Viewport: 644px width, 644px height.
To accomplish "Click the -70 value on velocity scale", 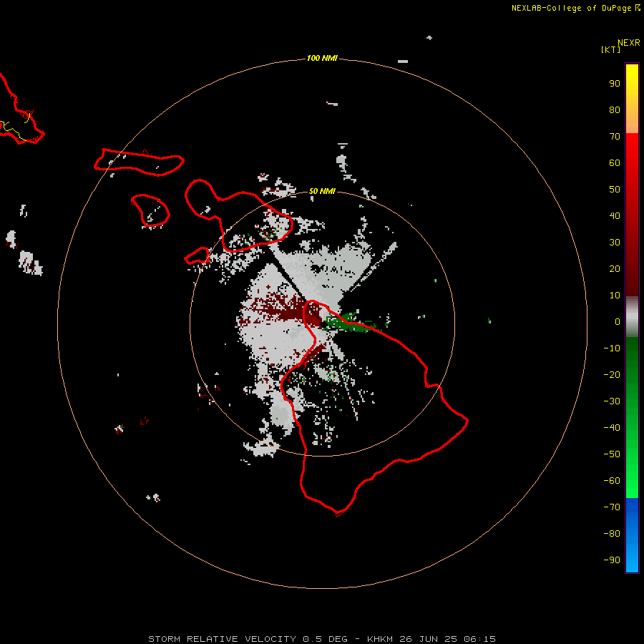I will pos(612,507).
